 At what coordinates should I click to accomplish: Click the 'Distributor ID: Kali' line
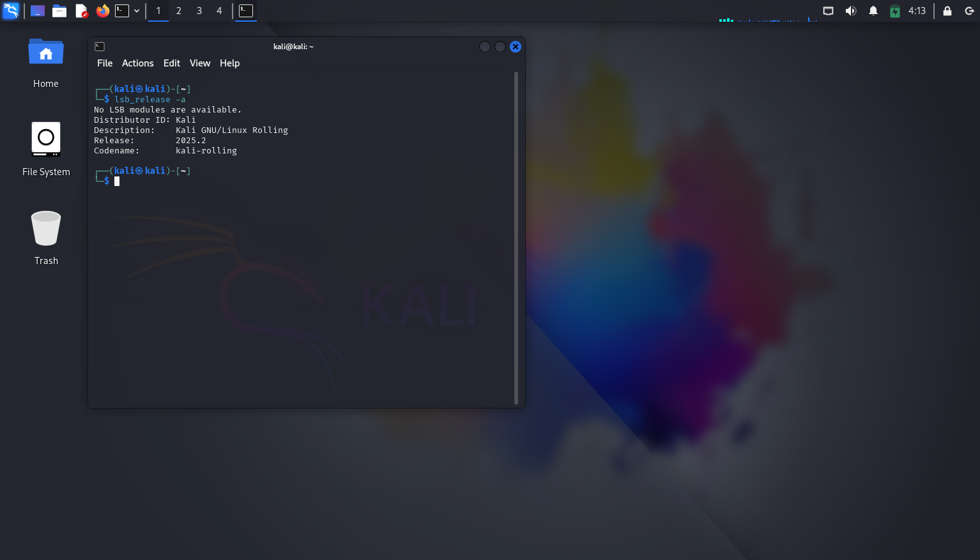145,120
